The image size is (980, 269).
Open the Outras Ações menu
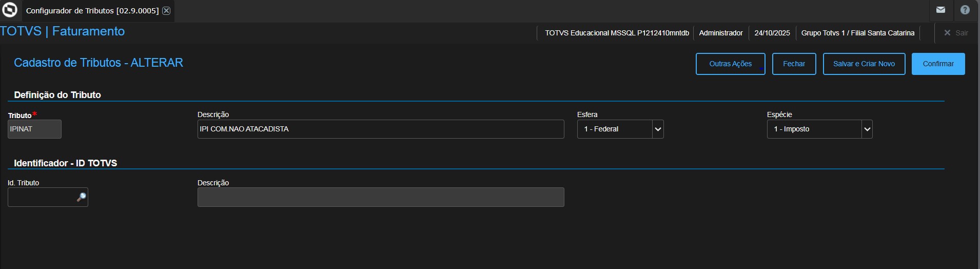pos(730,64)
